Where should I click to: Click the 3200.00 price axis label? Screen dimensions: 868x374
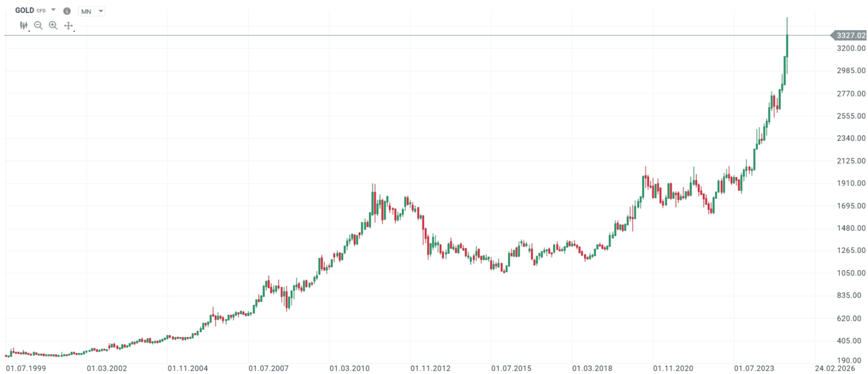coord(851,48)
